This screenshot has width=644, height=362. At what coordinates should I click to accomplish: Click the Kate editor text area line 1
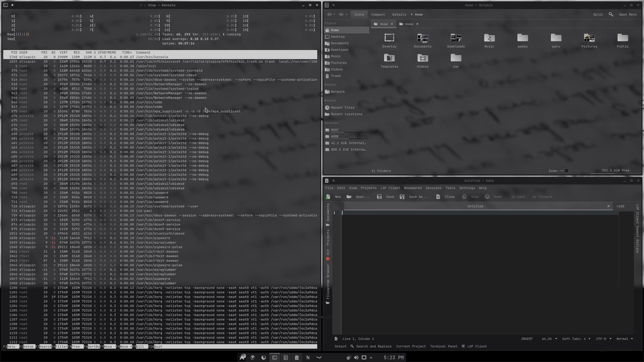pyautogui.click(x=480, y=213)
